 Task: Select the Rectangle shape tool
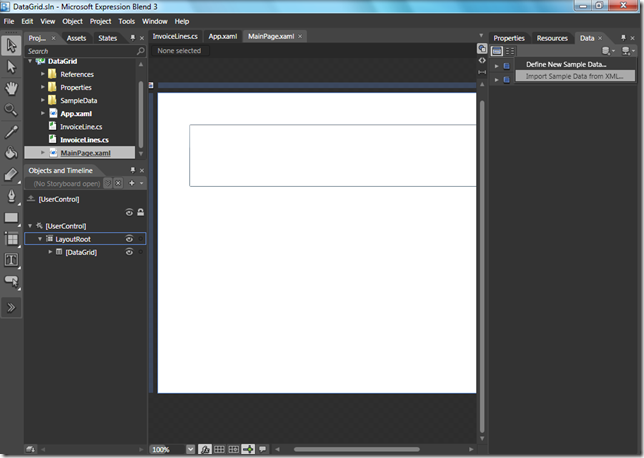coord(11,217)
